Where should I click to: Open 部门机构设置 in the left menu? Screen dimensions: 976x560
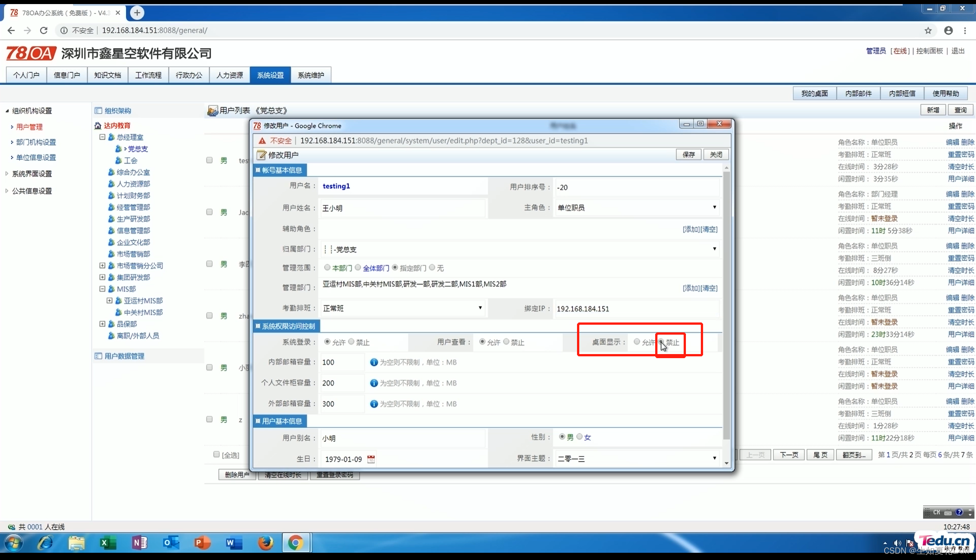36,142
